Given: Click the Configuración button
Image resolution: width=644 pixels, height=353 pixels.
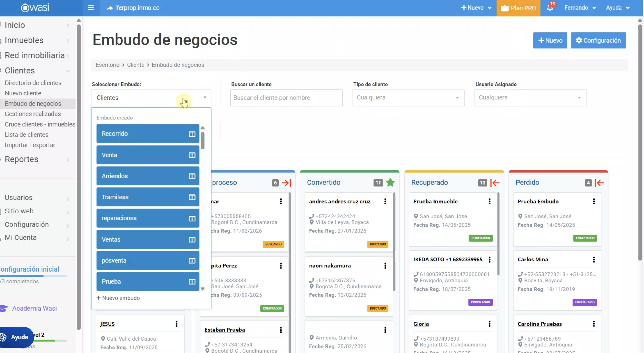Looking at the screenshot, I should 598,40.
